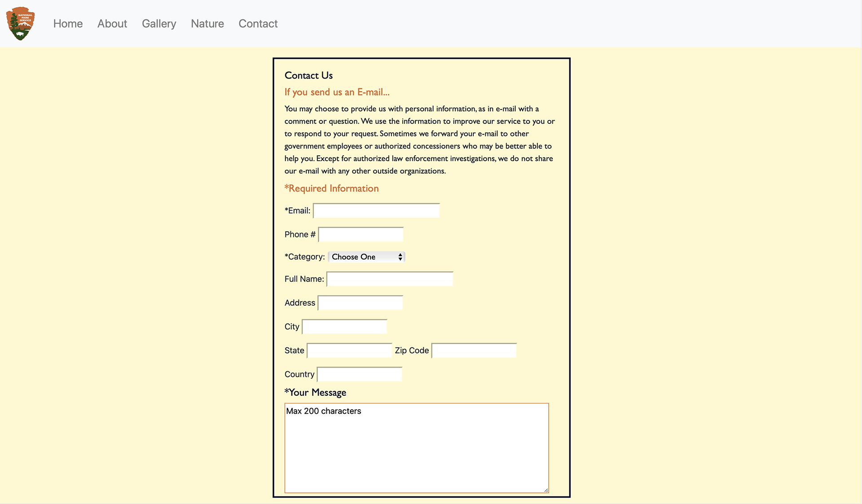Click the '*Category:' label
Viewport: 862px width, 504px height.
[x=305, y=257]
